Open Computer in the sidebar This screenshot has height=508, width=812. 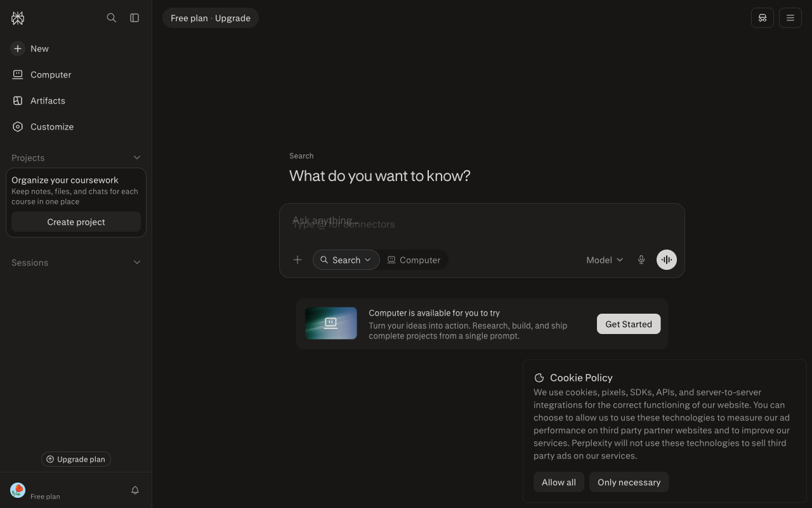(76, 75)
